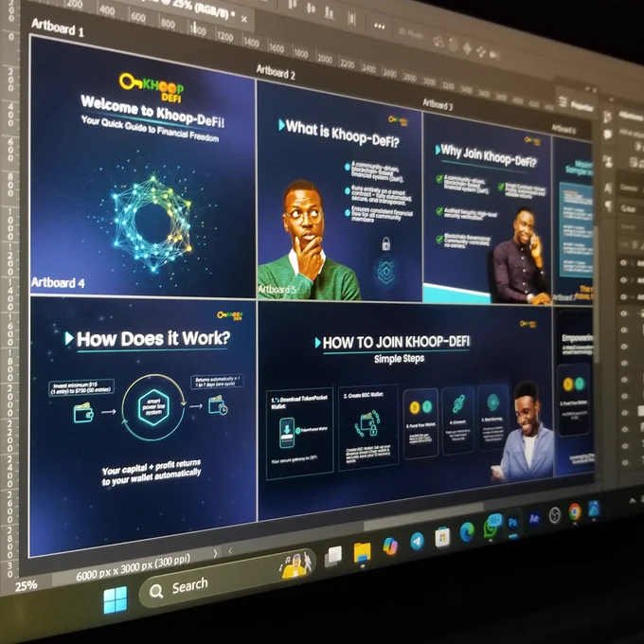Click the 'Download TokenPocket Wallet' step card
The width and height of the screenshot is (644, 644).
pos(300,433)
